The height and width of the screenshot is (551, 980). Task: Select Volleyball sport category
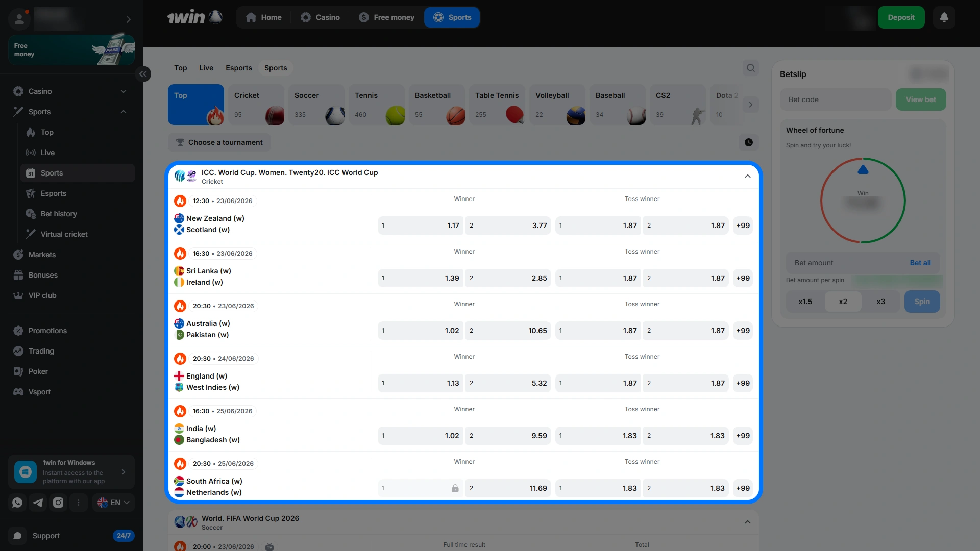[x=557, y=105]
